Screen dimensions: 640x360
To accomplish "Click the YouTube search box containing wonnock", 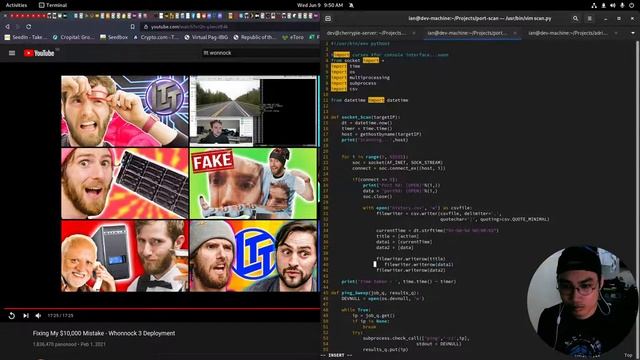I will (x=260, y=53).
